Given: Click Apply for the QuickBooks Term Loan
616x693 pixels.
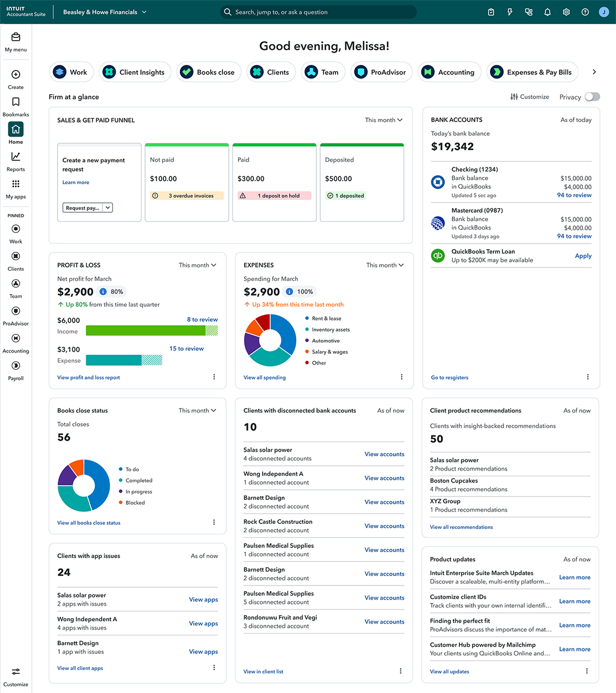Looking at the screenshot, I should pos(583,256).
